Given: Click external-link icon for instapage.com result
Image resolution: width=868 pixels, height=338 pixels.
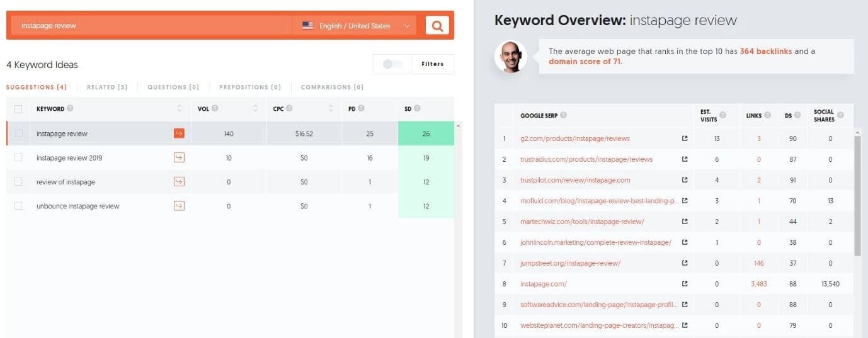Looking at the screenshot, I should (x=685, y=284).
